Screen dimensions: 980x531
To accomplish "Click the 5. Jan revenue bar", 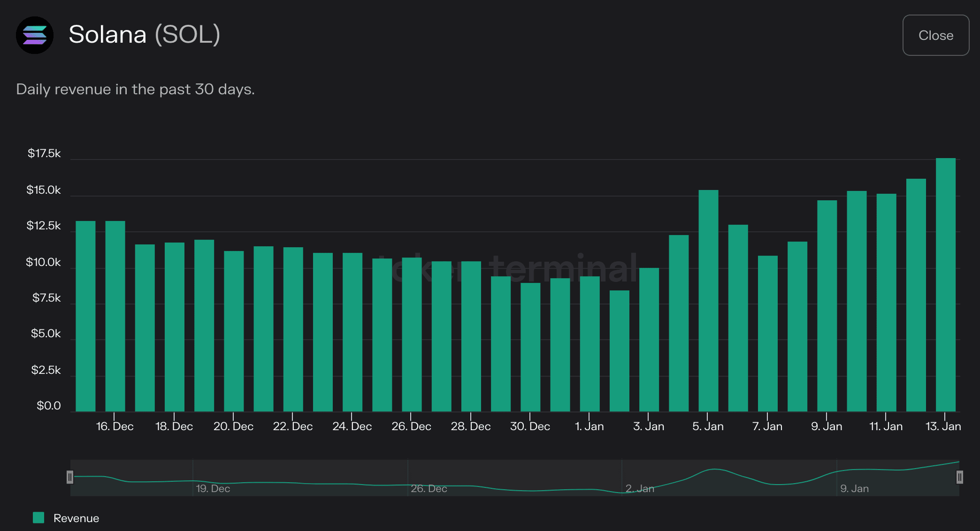I will pyautogui.click(x=708, y=301).
